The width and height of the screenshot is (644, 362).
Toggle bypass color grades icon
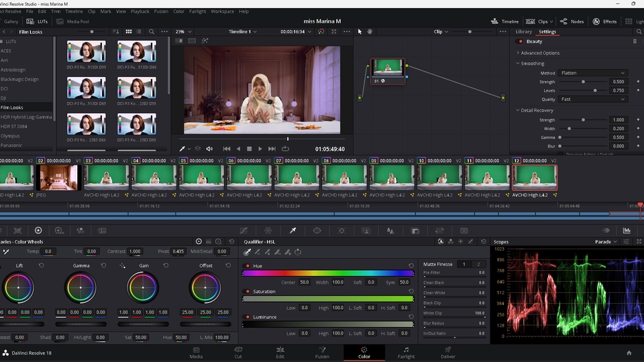(321, 32)
